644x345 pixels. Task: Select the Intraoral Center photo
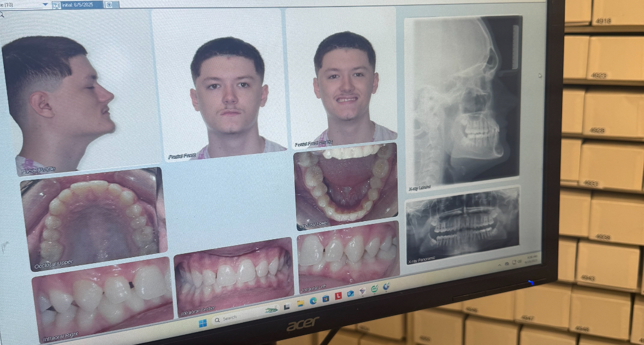click(x=233, y=277)
